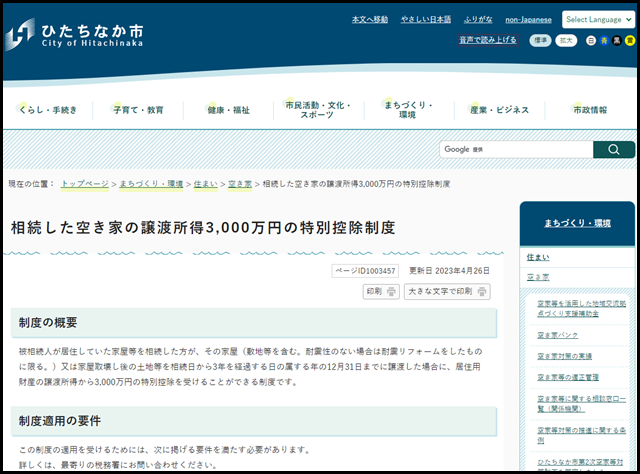640x474 pixels.
Task: Click the トップページ breadcrumb link
Action: (84, 185)
